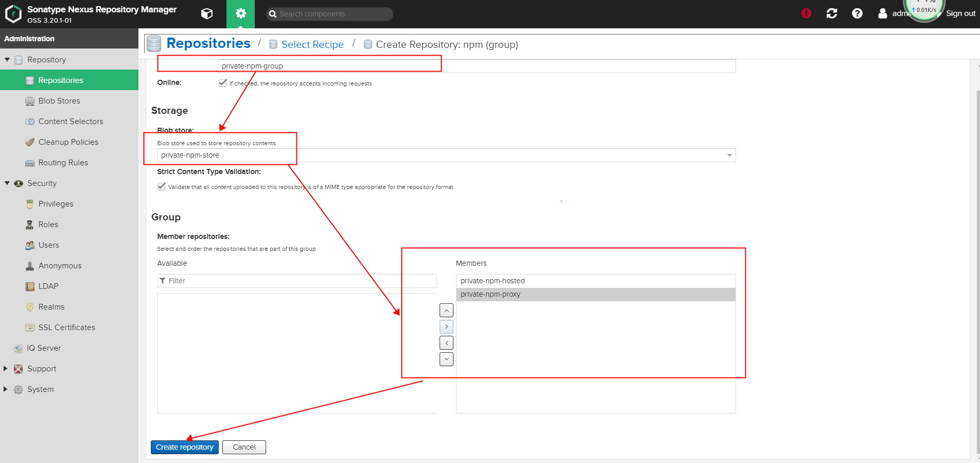Viewport: 980px width, 463px height.
Task: Click the Roles sidebar icon
Action: pyautogui.click(x=30, y=225)
